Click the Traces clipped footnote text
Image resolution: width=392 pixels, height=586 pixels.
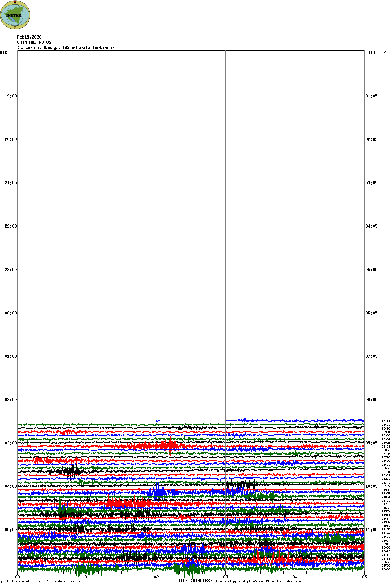pos(259,581)
